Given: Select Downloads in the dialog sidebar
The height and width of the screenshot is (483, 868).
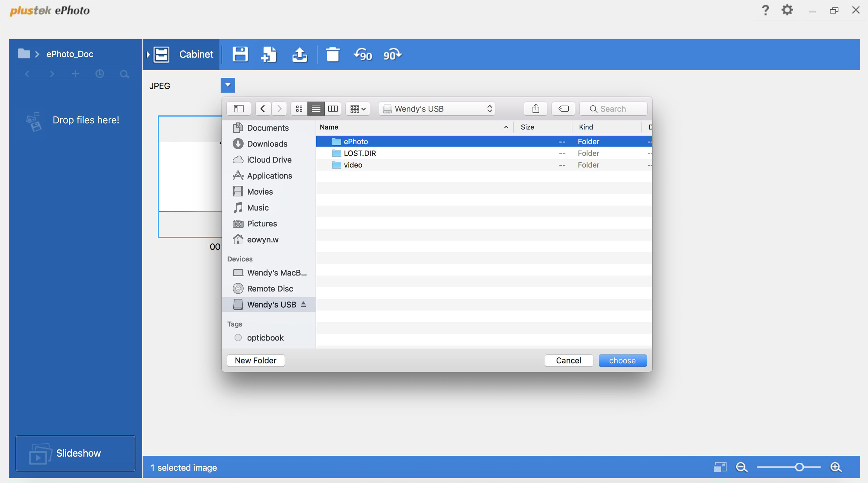Looking at the screenshot, I should 267,144.
